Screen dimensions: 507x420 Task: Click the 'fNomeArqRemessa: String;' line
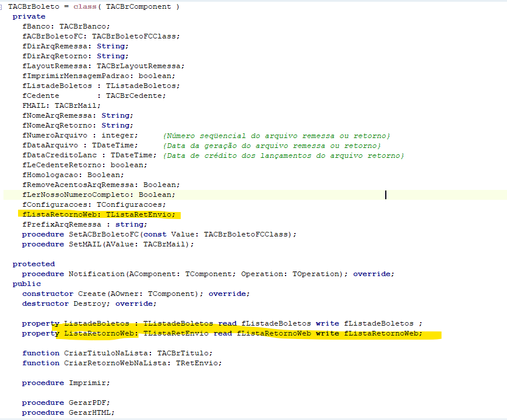click(x=78, y=115)
